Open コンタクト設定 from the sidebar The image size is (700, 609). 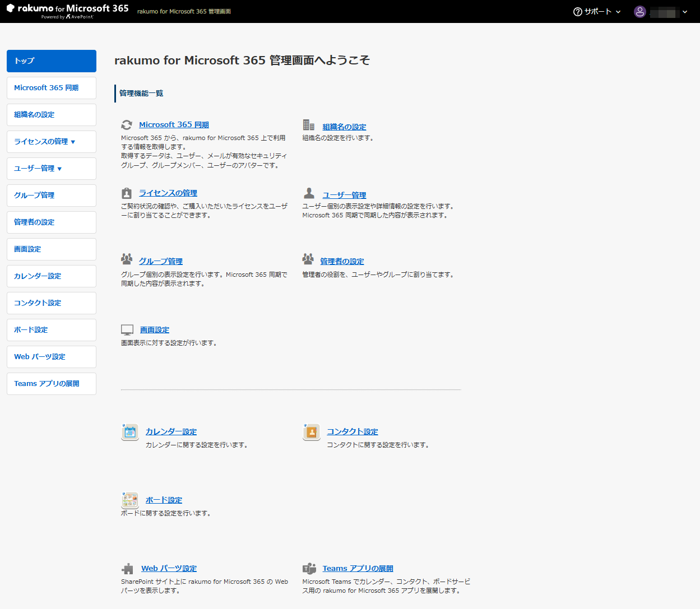point(52,303)
